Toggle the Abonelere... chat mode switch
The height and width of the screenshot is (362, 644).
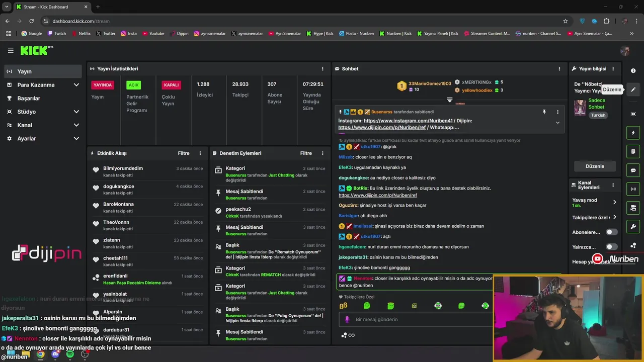click(x=611, y=232)
